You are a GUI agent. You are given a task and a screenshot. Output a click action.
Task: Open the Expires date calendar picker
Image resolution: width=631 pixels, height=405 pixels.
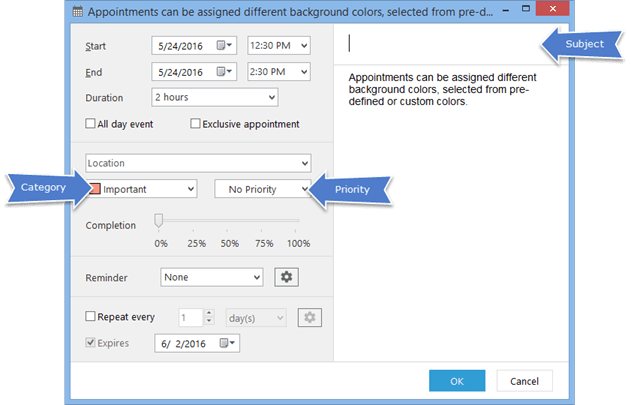coord(227,343)
